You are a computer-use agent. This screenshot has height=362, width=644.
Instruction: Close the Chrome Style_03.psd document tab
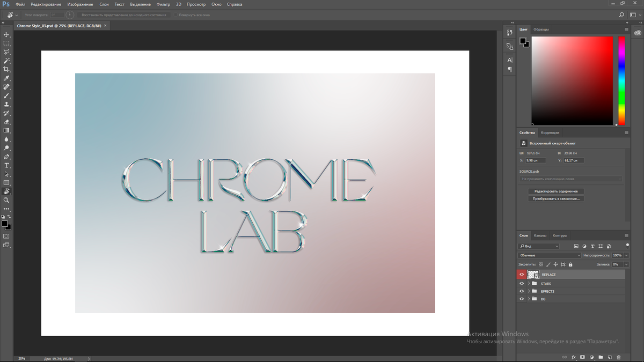pos(105,25)
